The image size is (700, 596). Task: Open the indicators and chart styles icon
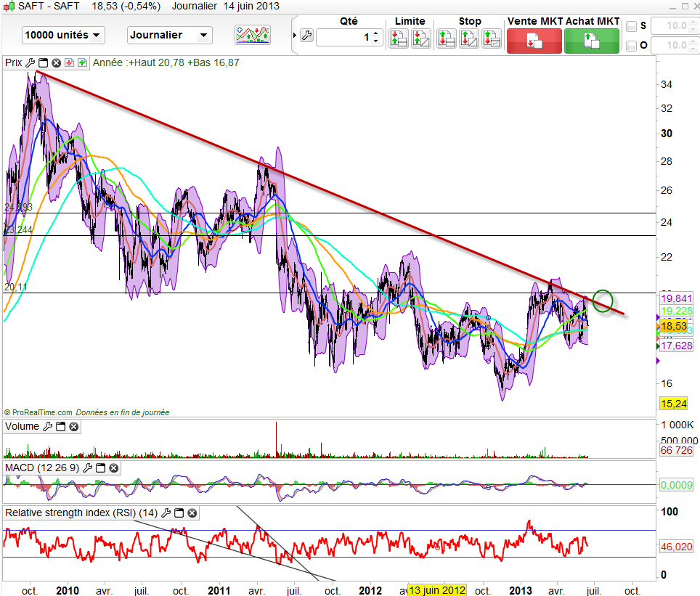[253, 35]
